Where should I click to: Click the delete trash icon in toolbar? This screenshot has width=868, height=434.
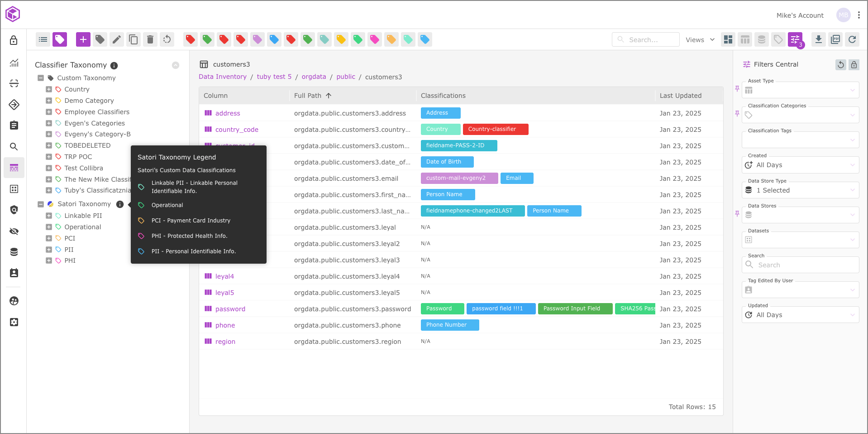pyautogui.click(x=150, y=39)
